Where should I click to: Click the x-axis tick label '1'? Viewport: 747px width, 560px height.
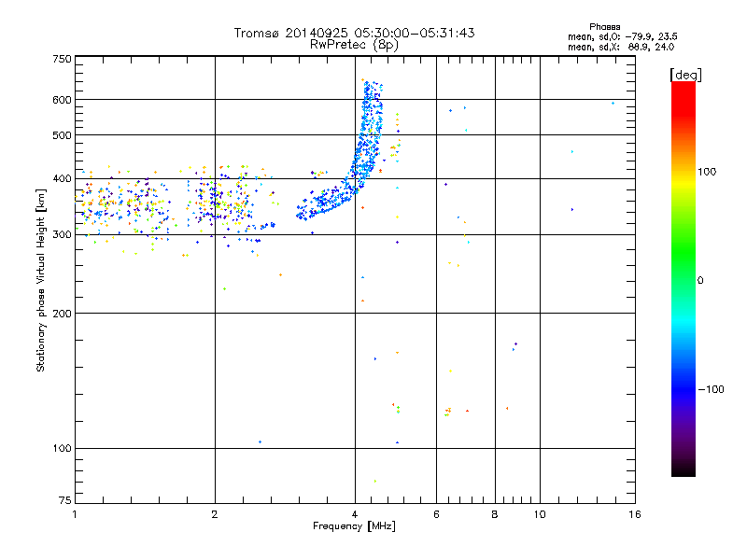75,514
